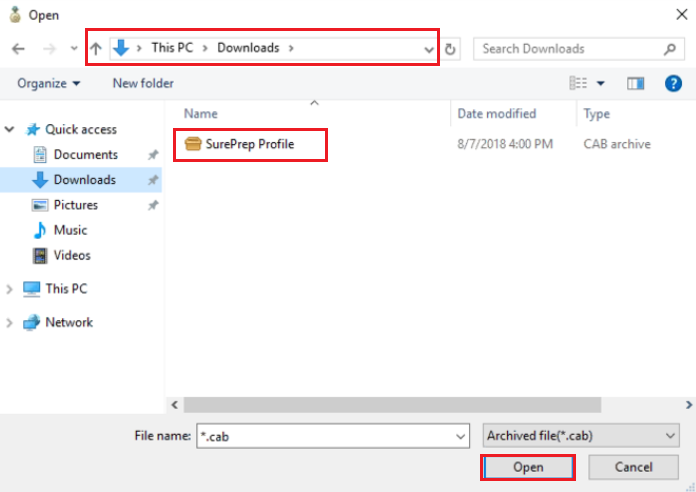
Task: Click the Downloads arrow icon in address bar
Action: click(121, 48)
